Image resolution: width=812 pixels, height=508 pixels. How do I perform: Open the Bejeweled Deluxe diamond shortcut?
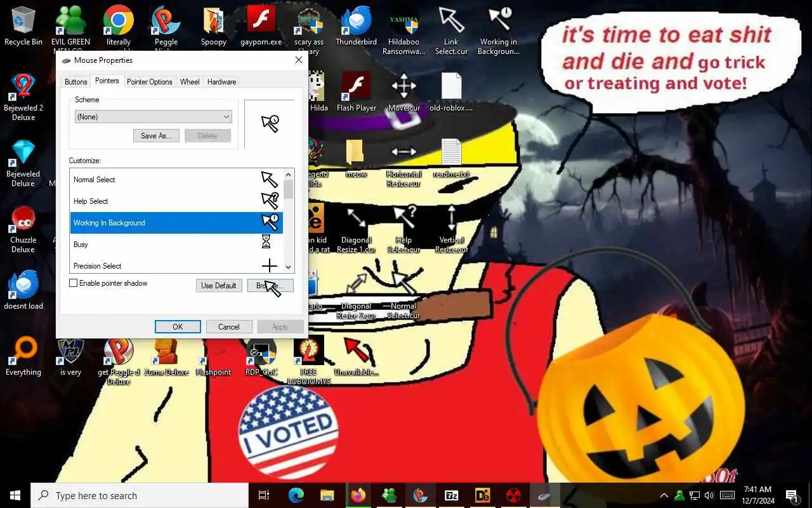click(23, 163)
